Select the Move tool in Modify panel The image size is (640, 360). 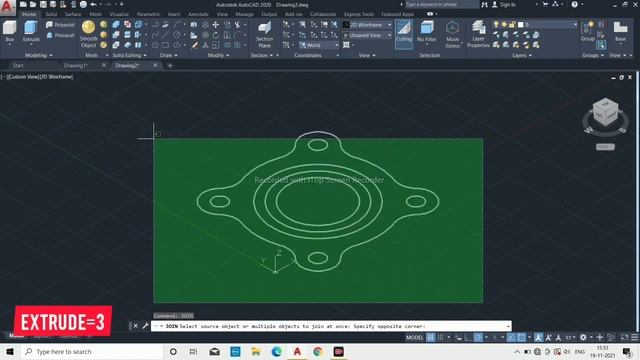click(216, 25)
